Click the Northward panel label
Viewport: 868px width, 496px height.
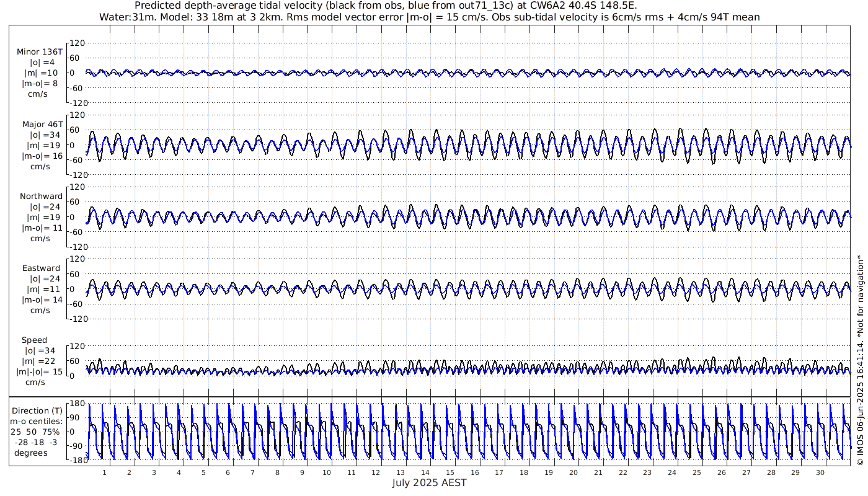click(42, 197)
